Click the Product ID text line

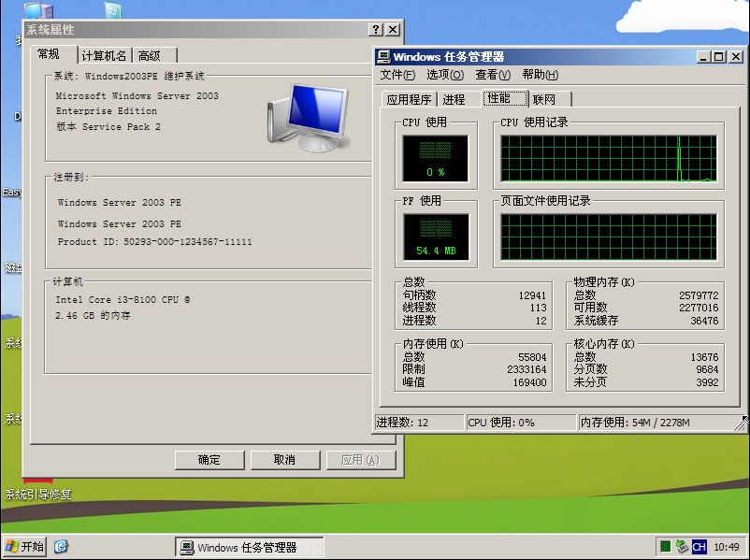coord(154,242)
